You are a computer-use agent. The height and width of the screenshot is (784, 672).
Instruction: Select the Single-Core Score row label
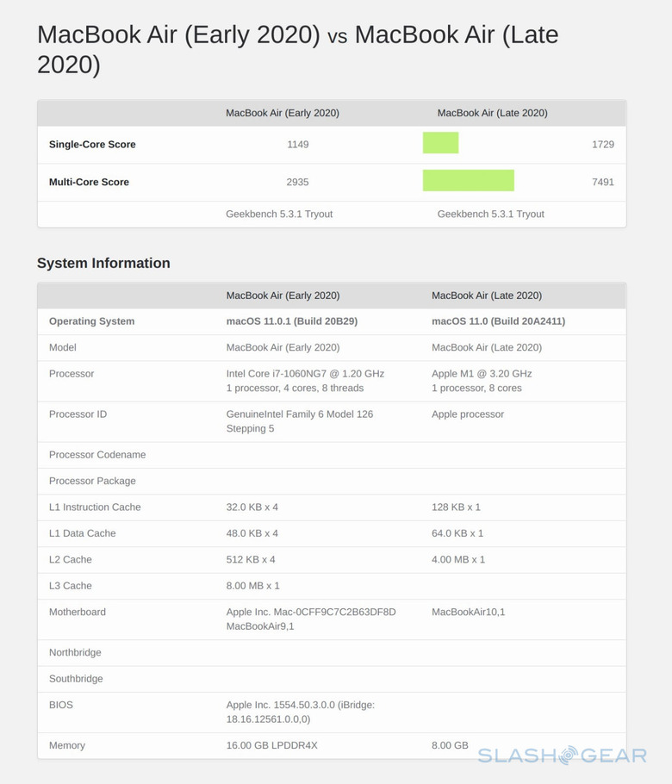click(92, 145)
